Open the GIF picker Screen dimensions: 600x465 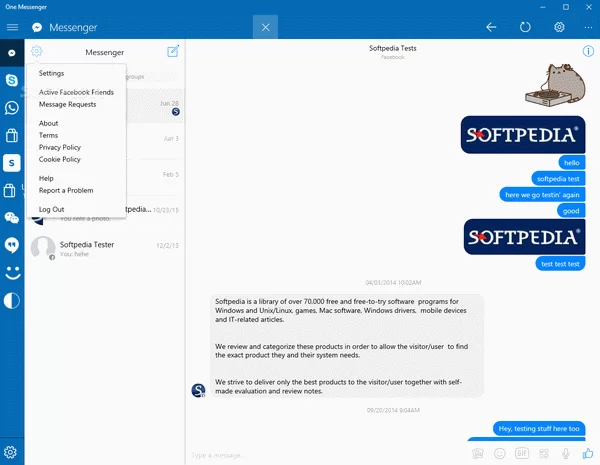coord(522,454)
